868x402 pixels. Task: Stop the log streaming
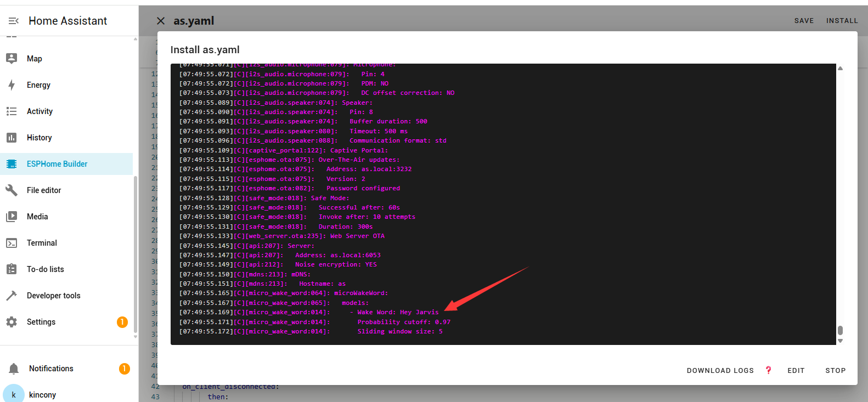[835, 371]
